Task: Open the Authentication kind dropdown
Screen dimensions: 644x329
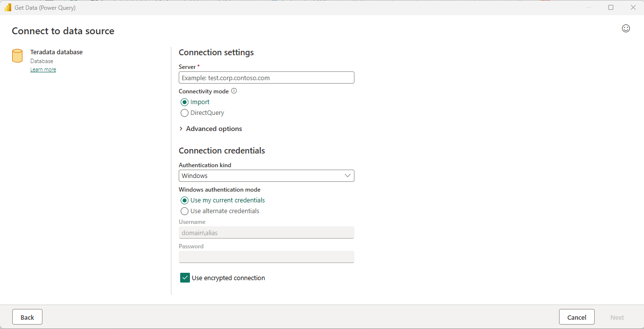Action: (266, 175)
